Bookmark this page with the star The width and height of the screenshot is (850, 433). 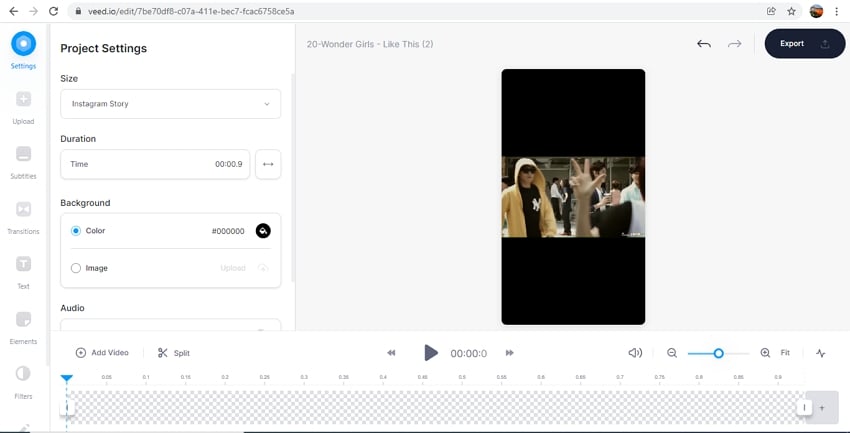(791, 11)
